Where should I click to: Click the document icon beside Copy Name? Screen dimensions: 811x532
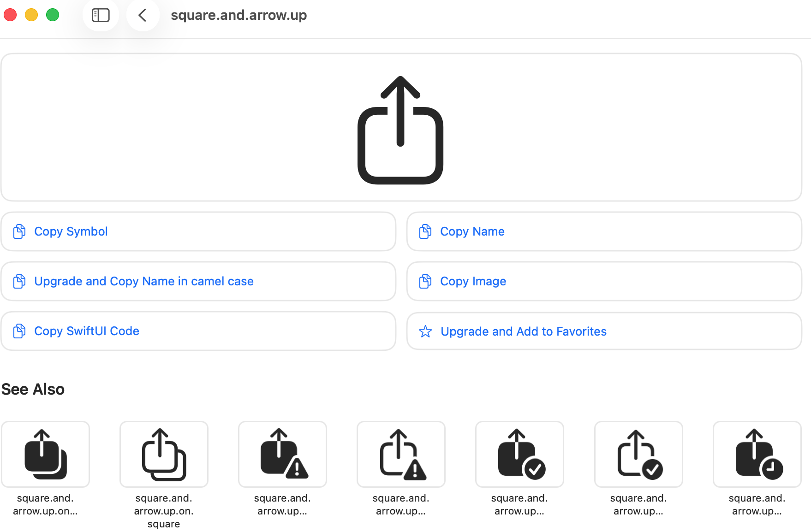[x=425, y=231]
